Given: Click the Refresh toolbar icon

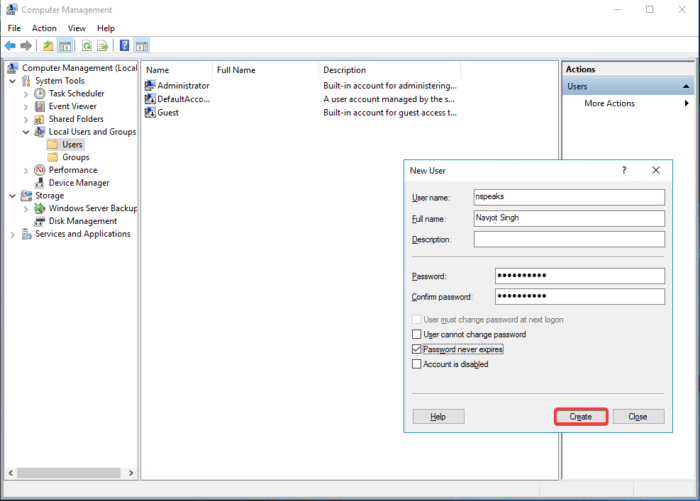Looking at the screenshot, I should coord(87,46).
